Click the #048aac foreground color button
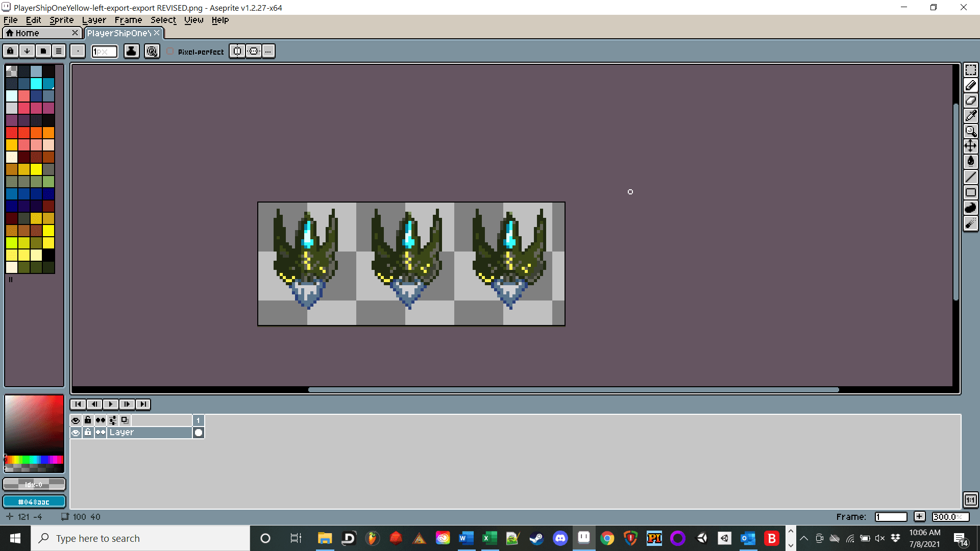 34,502
